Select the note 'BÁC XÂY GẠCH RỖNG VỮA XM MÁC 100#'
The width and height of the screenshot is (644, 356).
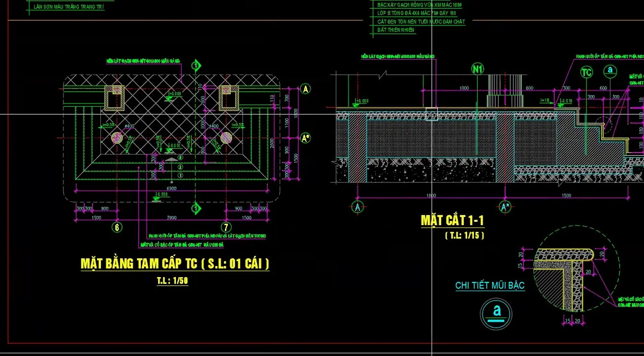coord(420,5)
